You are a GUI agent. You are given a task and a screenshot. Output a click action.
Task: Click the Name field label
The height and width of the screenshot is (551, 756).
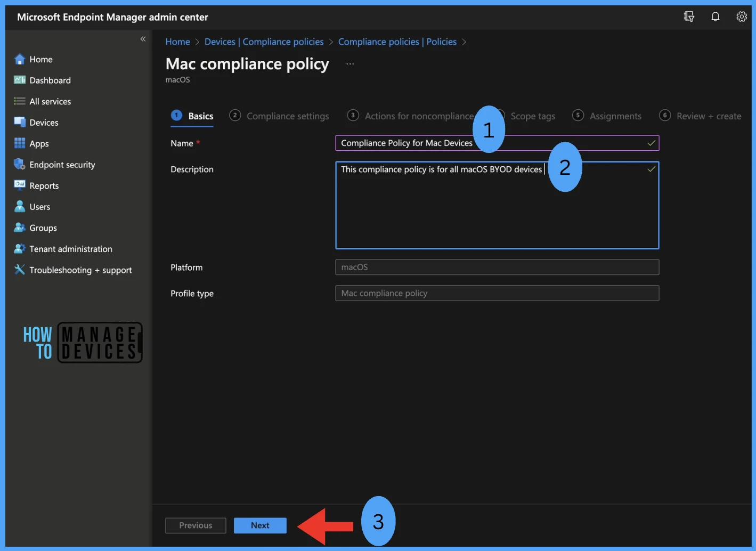182,143
